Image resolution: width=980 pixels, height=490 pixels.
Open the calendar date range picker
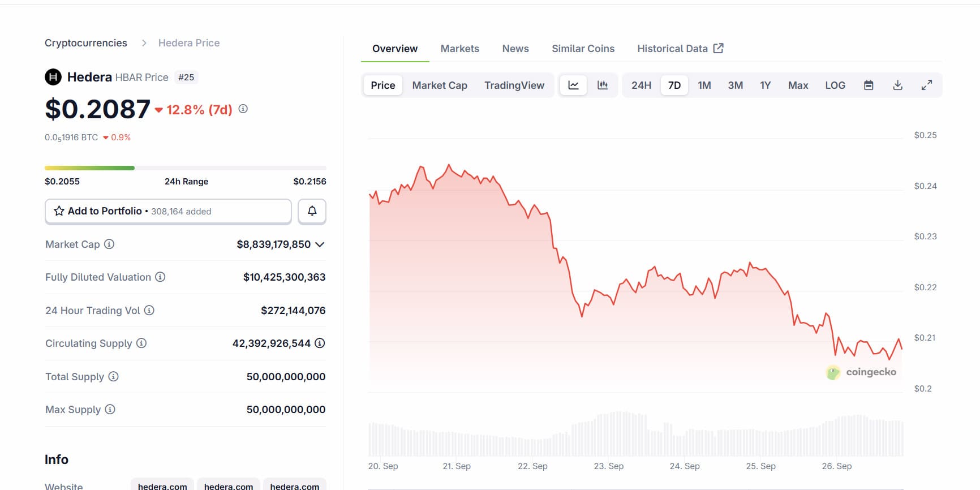[869, 85]
